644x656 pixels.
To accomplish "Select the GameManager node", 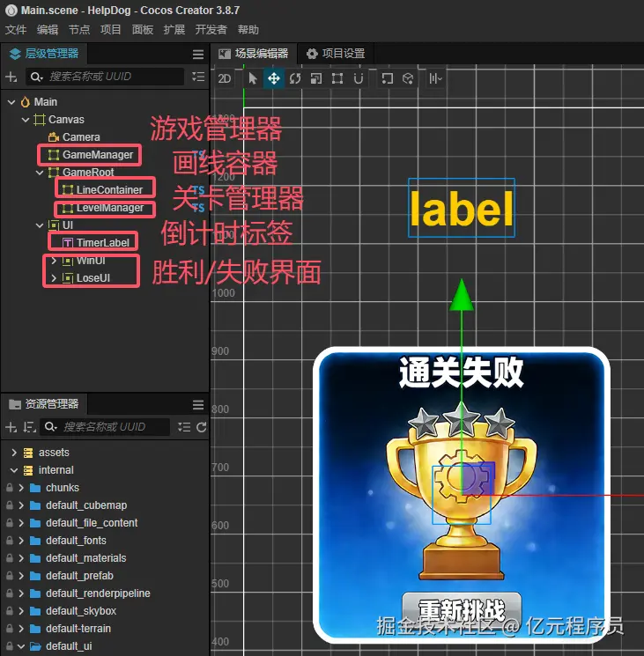I will (98, 155).
